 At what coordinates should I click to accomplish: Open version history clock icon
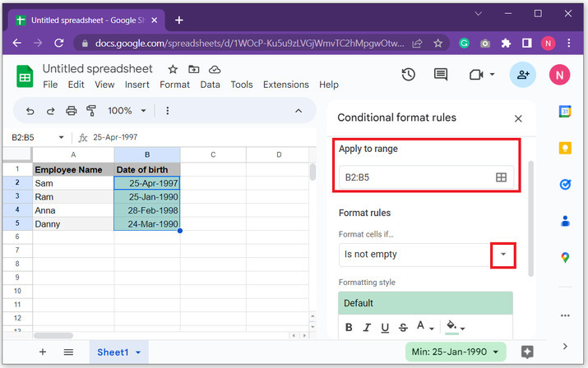tap(409, 75)
